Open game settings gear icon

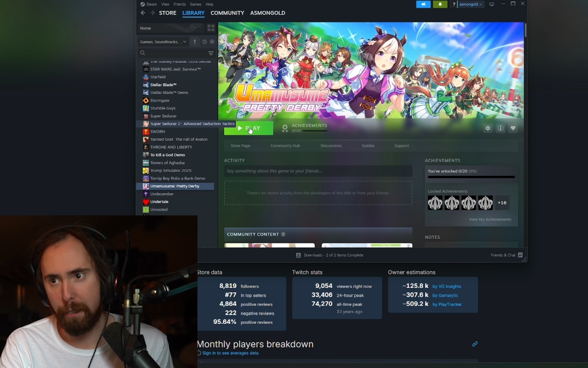(x=488, y=128)
